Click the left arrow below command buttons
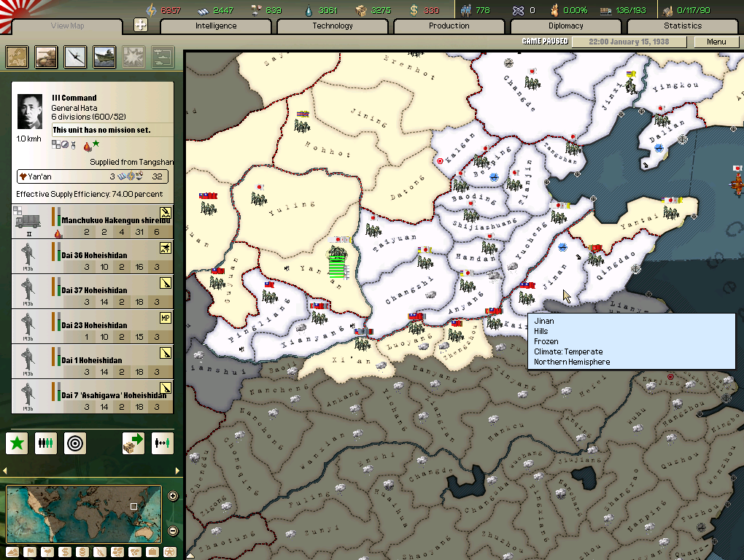 [x=5, y=471]
